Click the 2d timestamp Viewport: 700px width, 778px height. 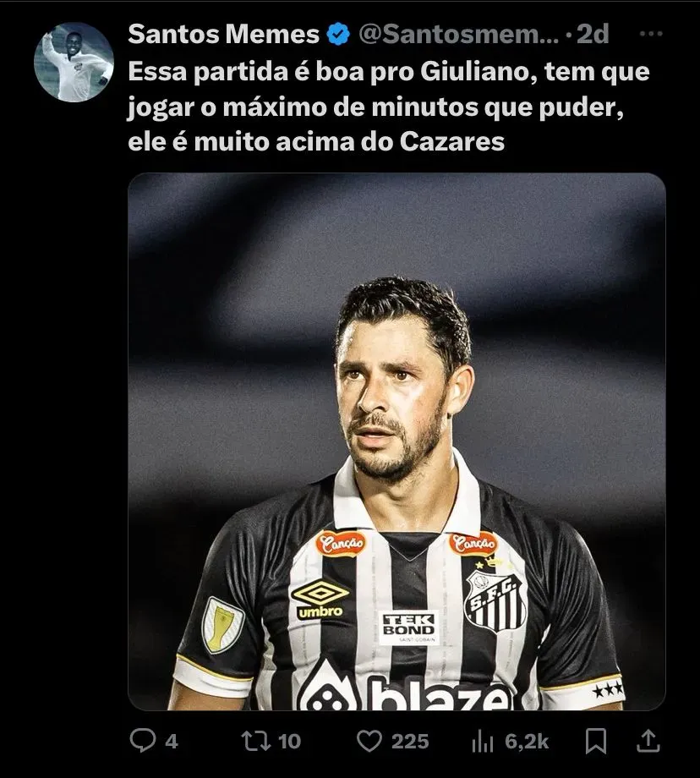coord(593,34)
